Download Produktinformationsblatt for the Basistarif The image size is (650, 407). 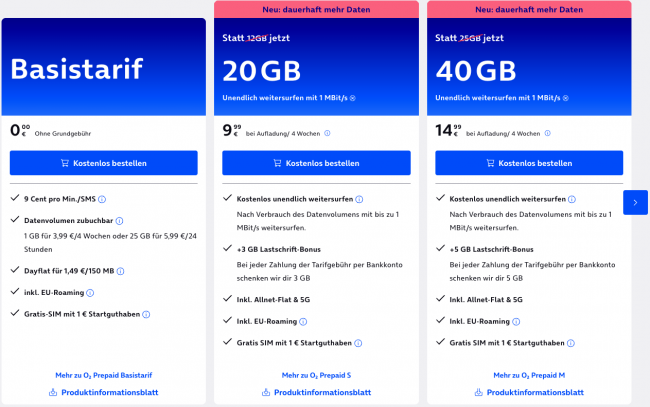click(x=104, y=392)
